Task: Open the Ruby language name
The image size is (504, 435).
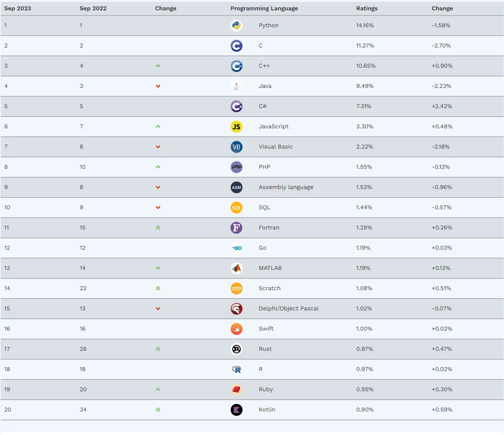Action: [x=266, y=389]
